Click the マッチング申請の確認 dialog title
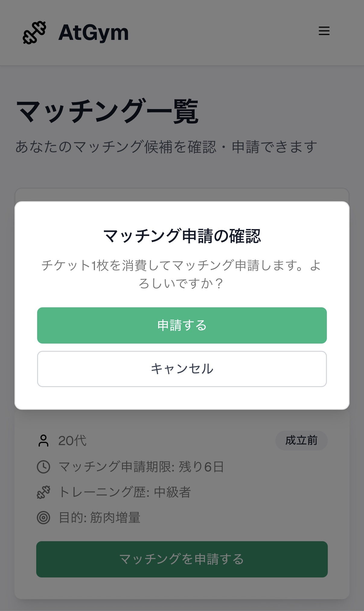Image resolution: width=364 pixels, height=611 pixels. [182, 236]
